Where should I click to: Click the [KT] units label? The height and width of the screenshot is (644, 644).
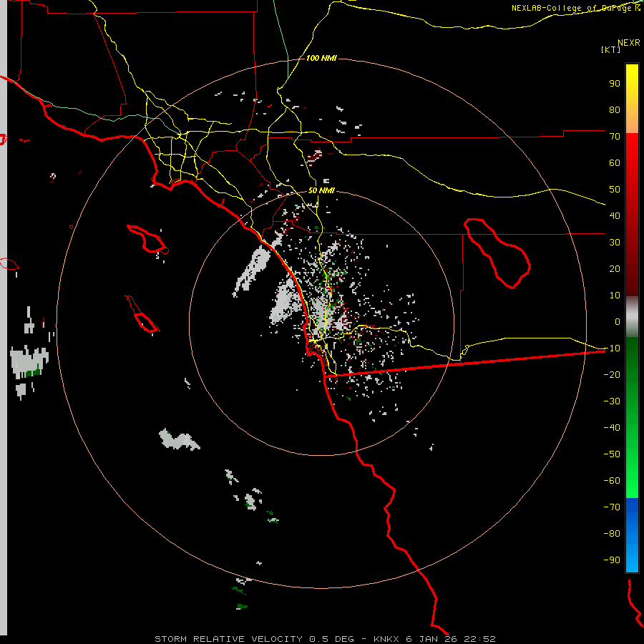pos(610,49)
